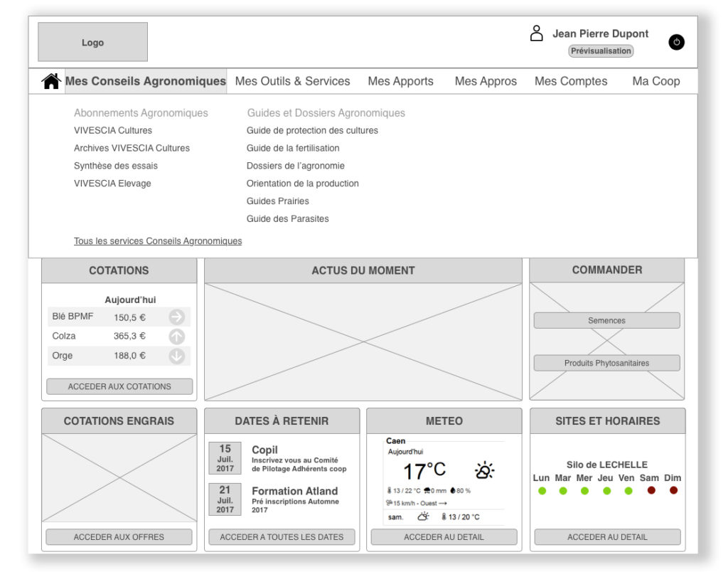Open the Mes Comptes dropdown menu
Image resolution: width=728 pixels, height=572 pixels.
pos(571,81)
